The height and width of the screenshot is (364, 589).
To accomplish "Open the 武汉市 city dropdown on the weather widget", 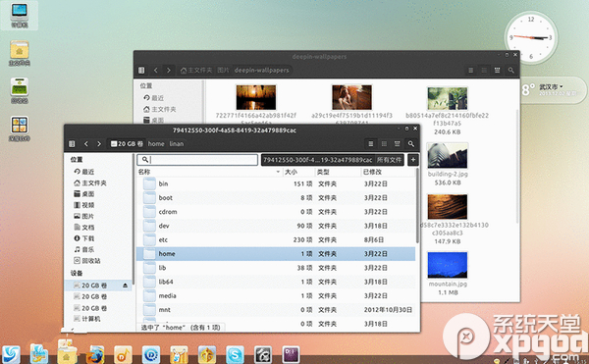I will tap(551, 86).
